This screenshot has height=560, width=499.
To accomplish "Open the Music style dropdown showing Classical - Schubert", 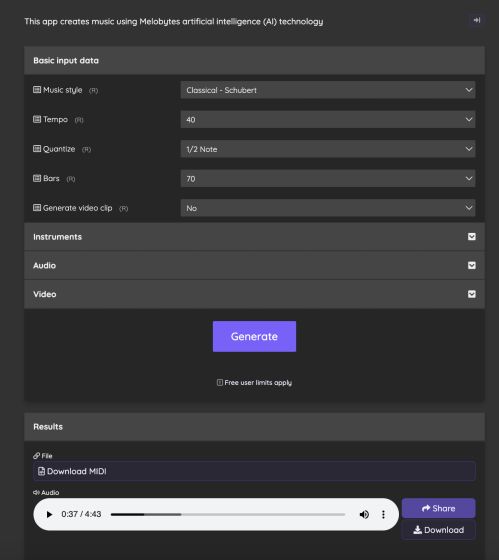I will (x=328, y=90).
